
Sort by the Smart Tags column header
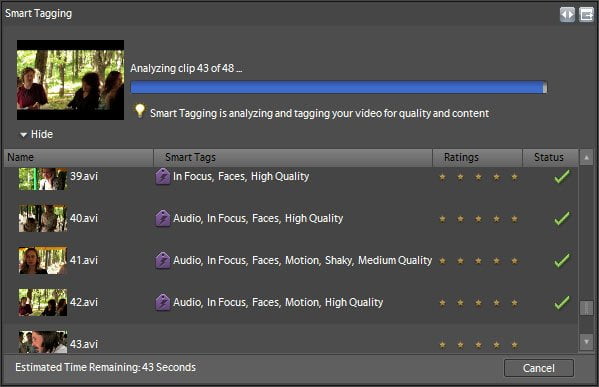pyautogui.click(x=293, y=157)
